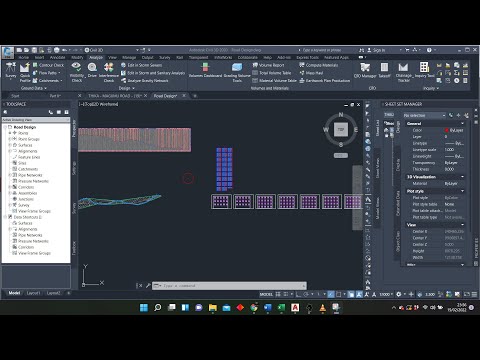Image resolution: width=480 pixels, height=360 pixels.
Task: Switch to the Layout1 tab
Action: (33, 293)
